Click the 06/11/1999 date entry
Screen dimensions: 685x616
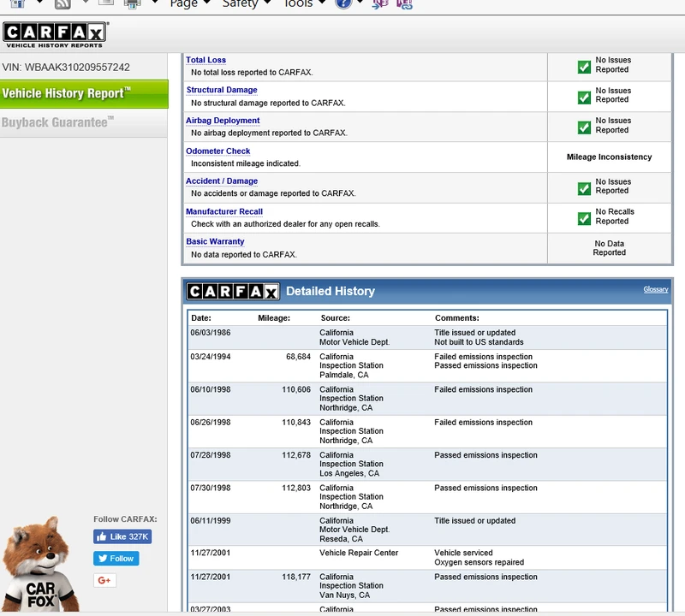click(211, 521)
